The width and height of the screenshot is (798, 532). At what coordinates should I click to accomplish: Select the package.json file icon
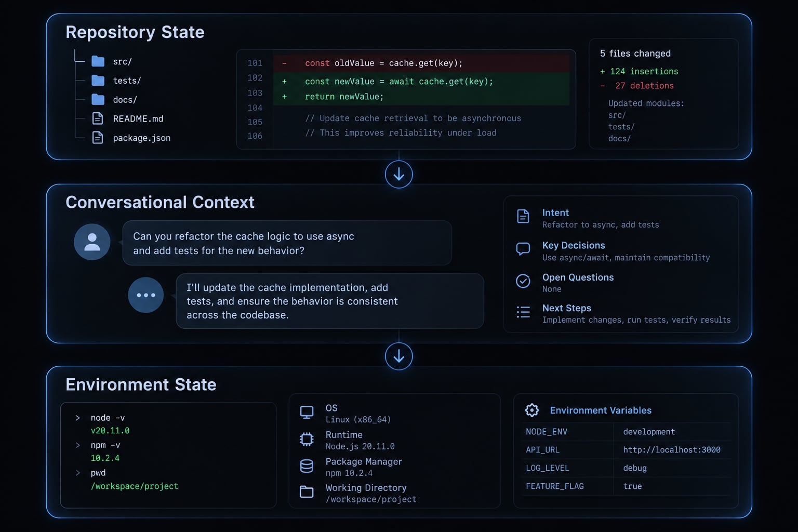coord(97,138)
